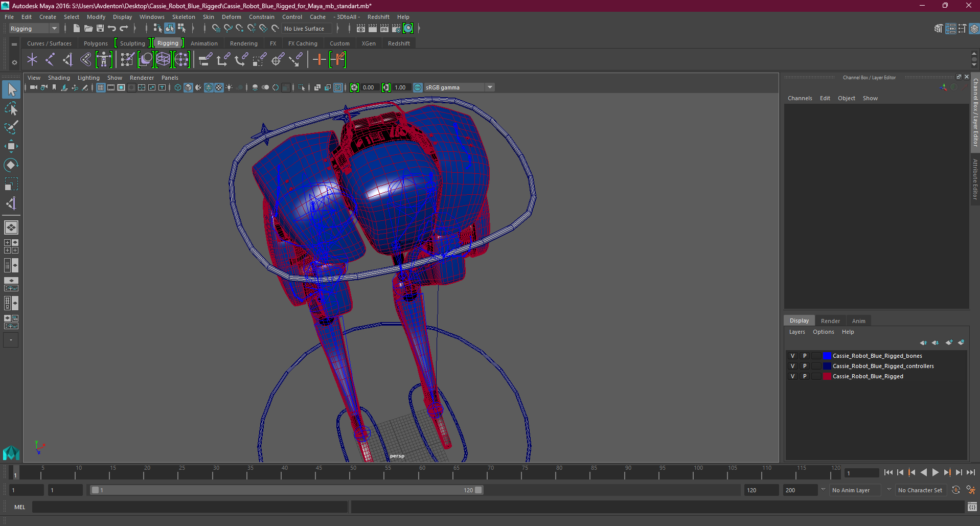Toggle textured display in the viewport
The image size is (980, 526).
[x=219, y=87]
